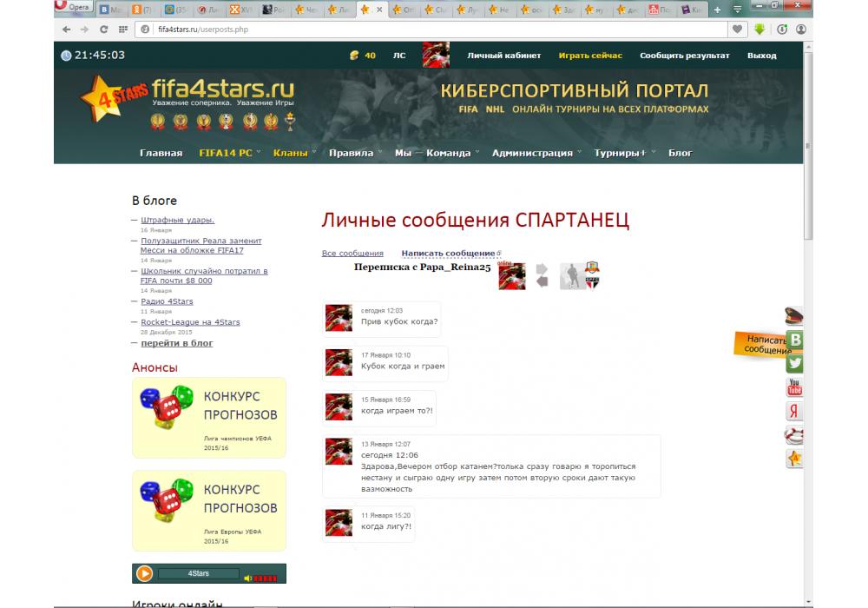This screenshot has height=608, width=868.
Task: Click the Yandex sidebar icon
Action: tap(794, 411)
